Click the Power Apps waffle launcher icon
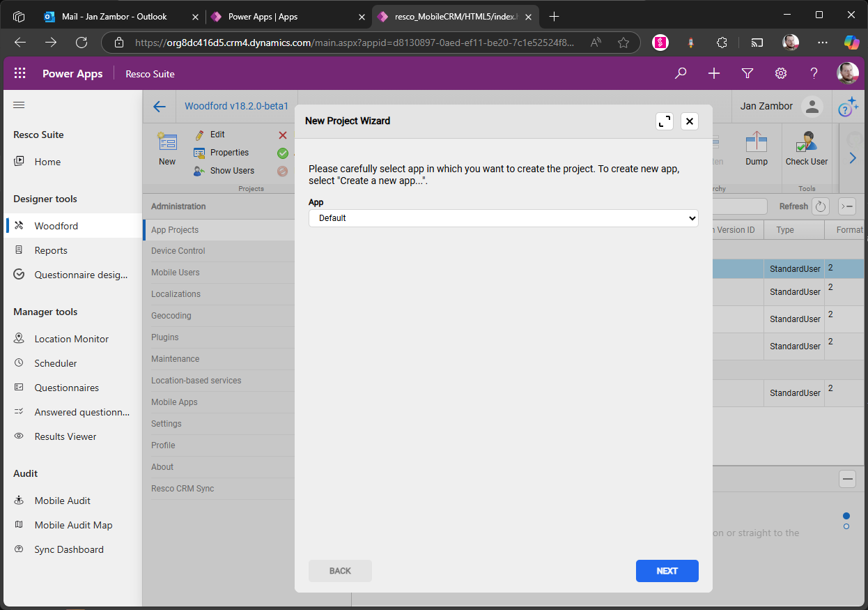868x610 pixels. pyautogui.click(x=20, y=73)
